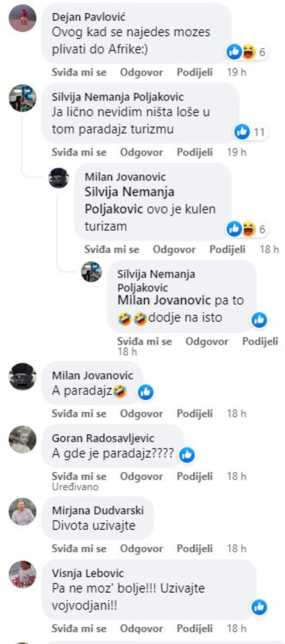Click the 19 h timestamp on Silvija's comment
The width and height of the screenshot is (285, 644).
(x=237, y=152)
